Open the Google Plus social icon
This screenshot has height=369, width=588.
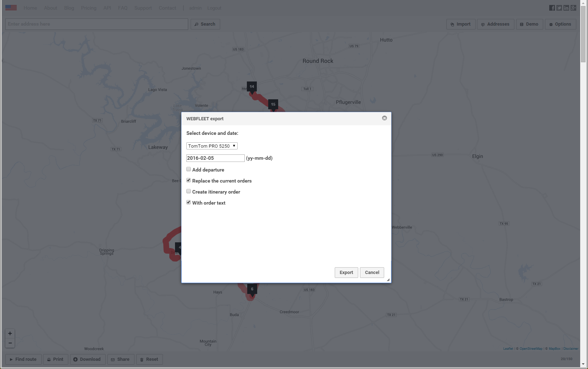pos(573,8)
